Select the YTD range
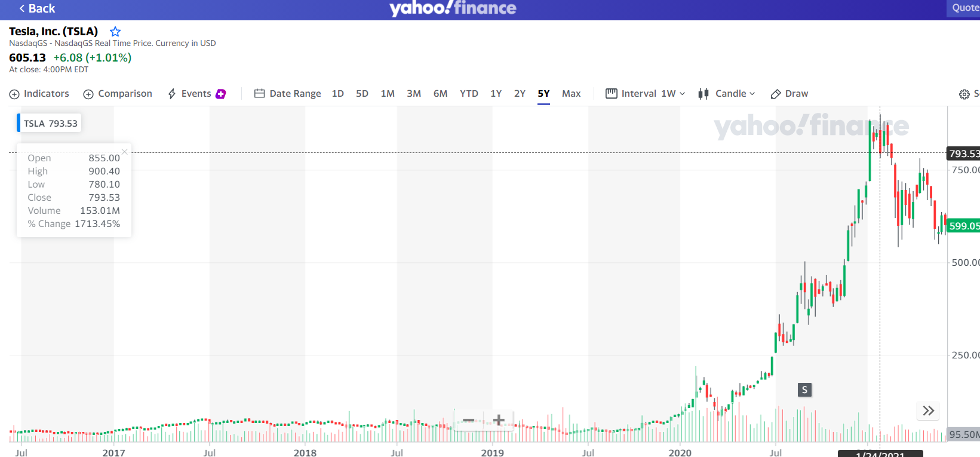This screenshot has height=457, width=980. [x=469, y=94]
